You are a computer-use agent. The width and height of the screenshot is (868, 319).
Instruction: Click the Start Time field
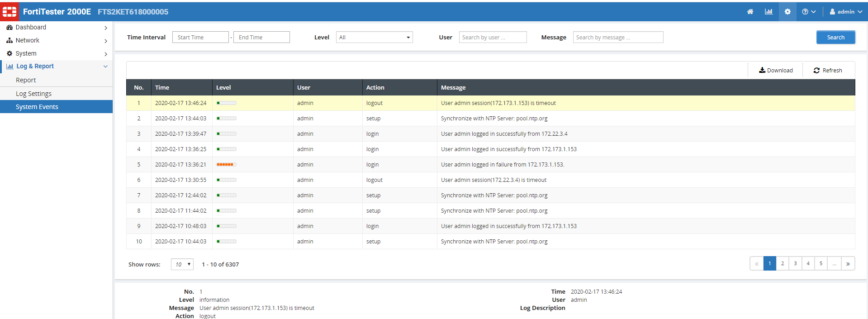click(200, 37)
